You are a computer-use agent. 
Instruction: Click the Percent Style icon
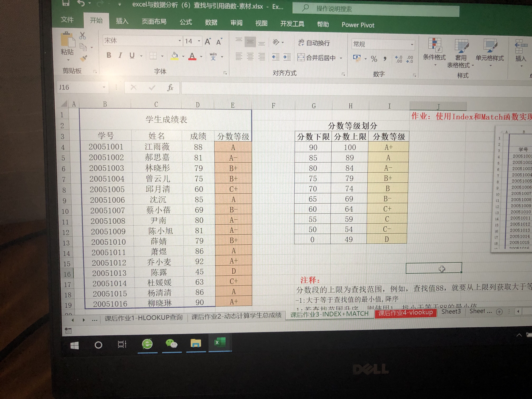pyautogui.click(x=374, y=59)
